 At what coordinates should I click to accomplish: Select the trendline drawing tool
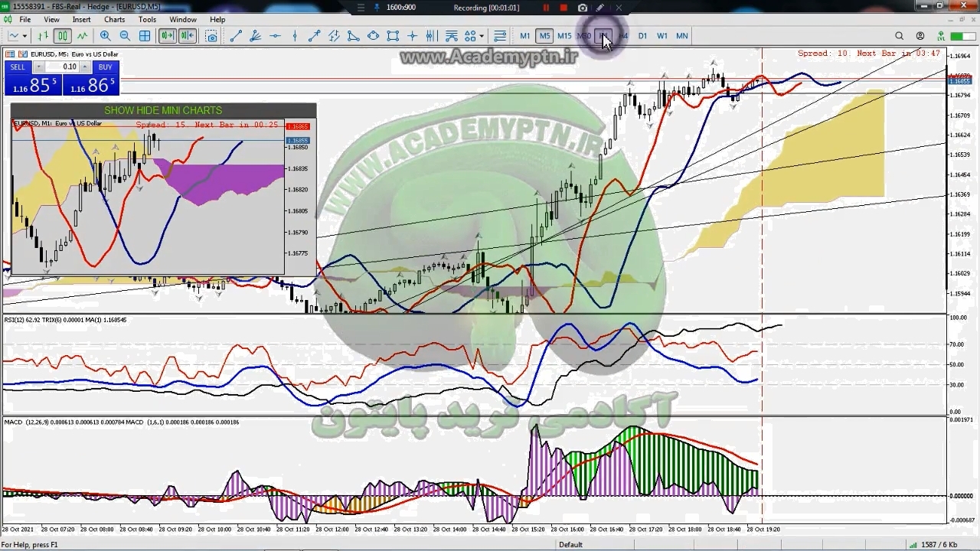tap(236, 36)
